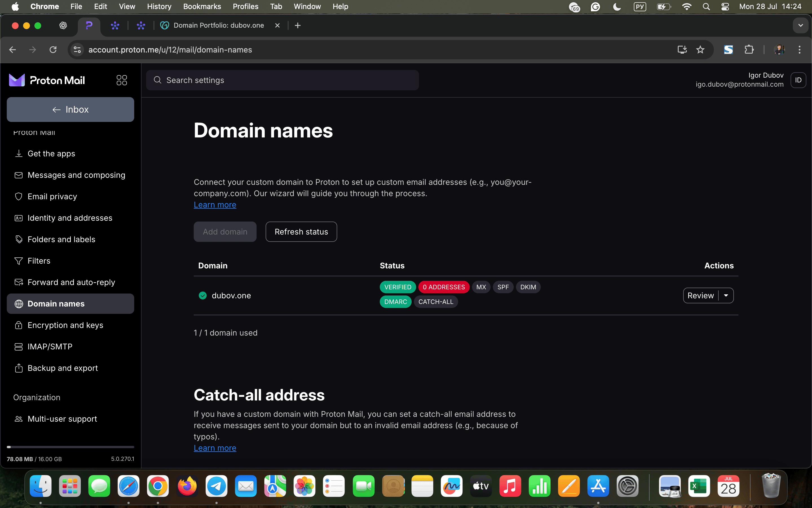Open the Proton apps grid switcher
Image resolution: width=812 pixels, height=508 pixels.
pyautogui.click(x=122, y=80)
